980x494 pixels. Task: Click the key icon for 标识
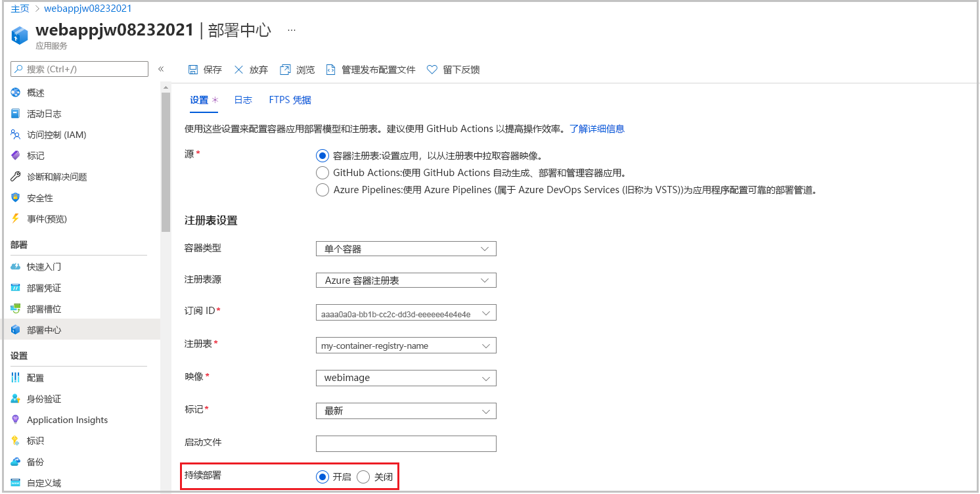pyautogui.click(x=16, y=441)
